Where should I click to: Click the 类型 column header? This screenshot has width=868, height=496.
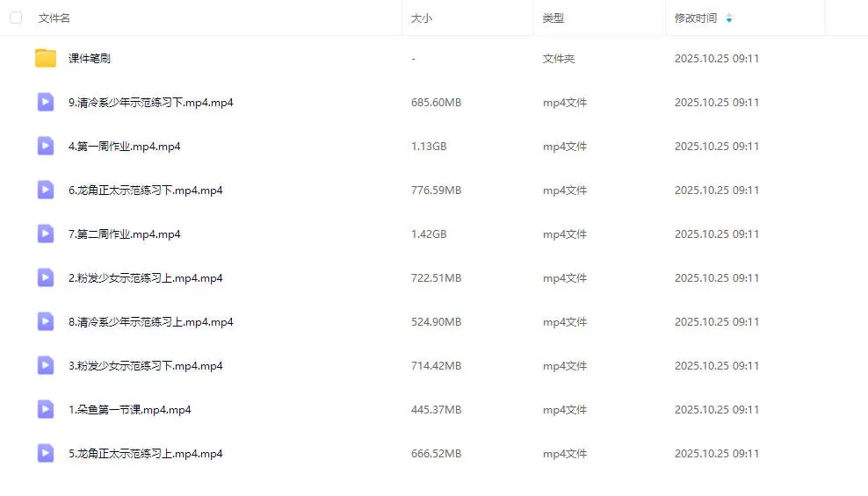click(x=553, y=18)
